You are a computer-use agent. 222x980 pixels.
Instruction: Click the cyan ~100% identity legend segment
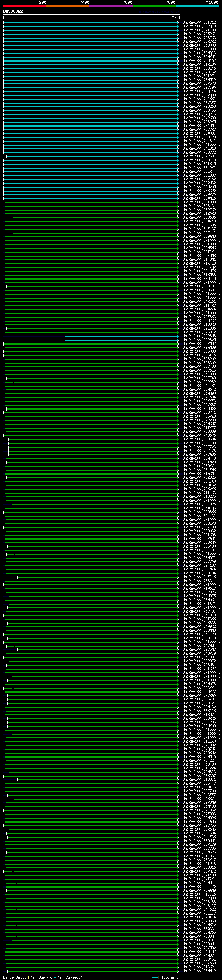point(197,6)
